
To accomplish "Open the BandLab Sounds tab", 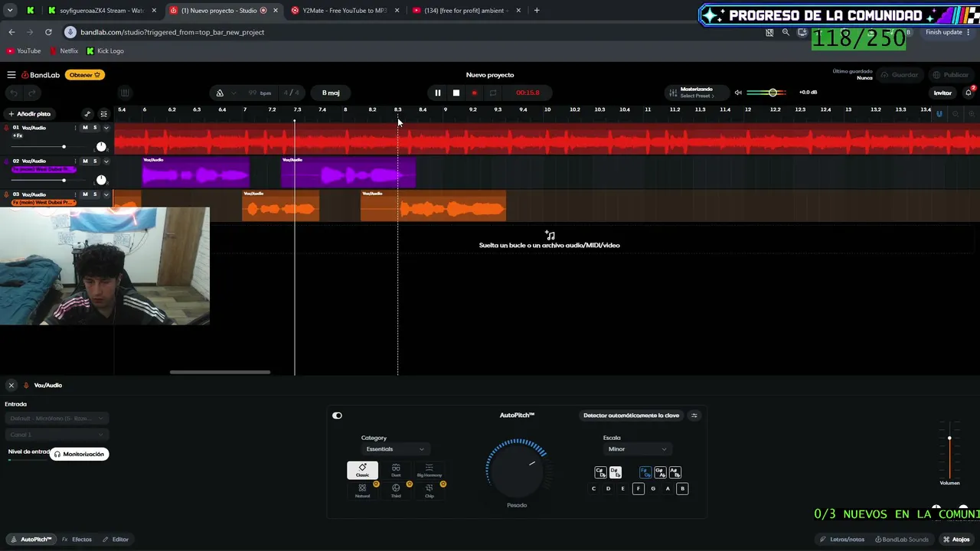I will click(x=902, y=540).
